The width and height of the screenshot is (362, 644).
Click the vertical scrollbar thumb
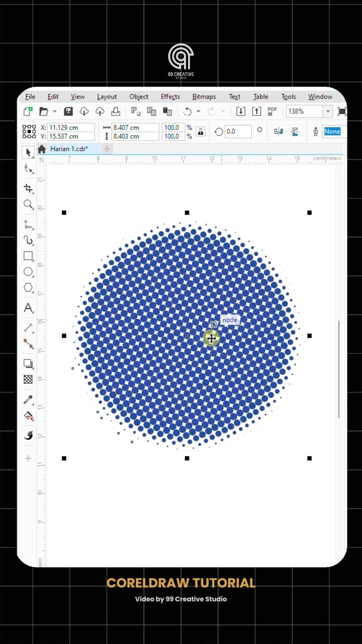tap(340, 369)
